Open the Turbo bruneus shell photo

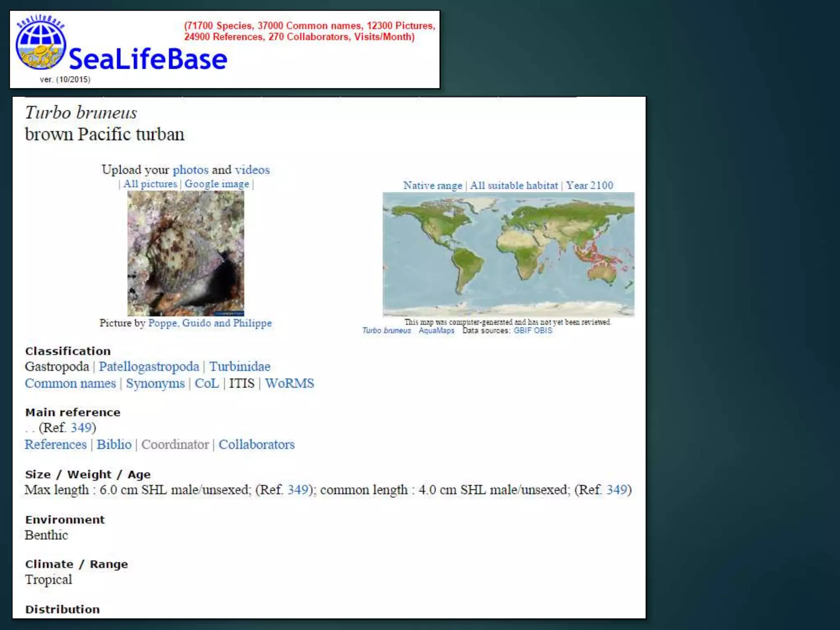(185, 253)
